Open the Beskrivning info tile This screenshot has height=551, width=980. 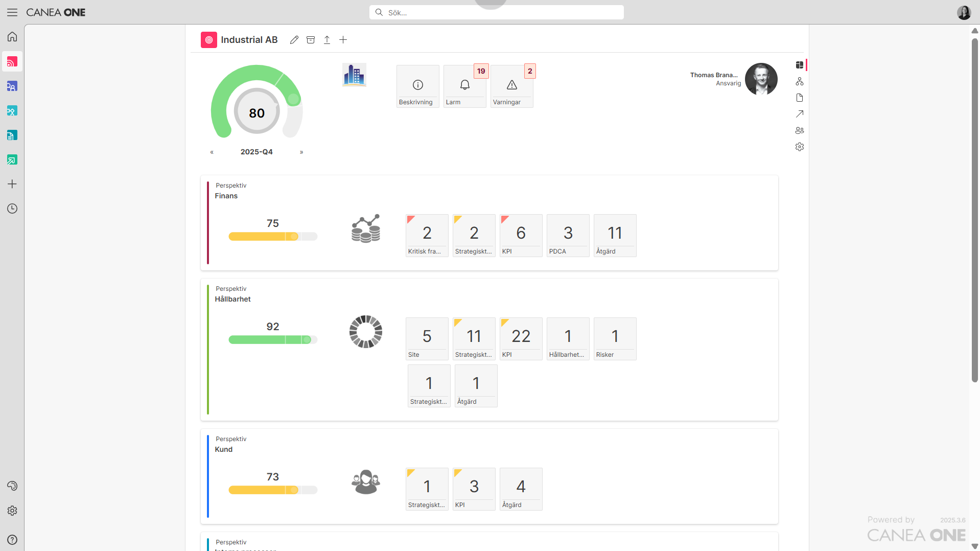click(x=417, y=86)
